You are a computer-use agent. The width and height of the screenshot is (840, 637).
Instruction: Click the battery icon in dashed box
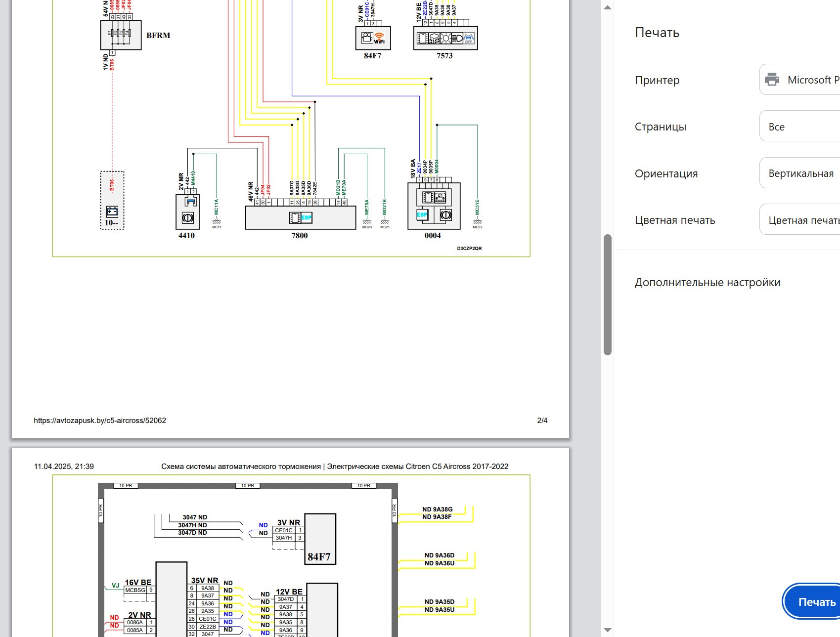112,212
